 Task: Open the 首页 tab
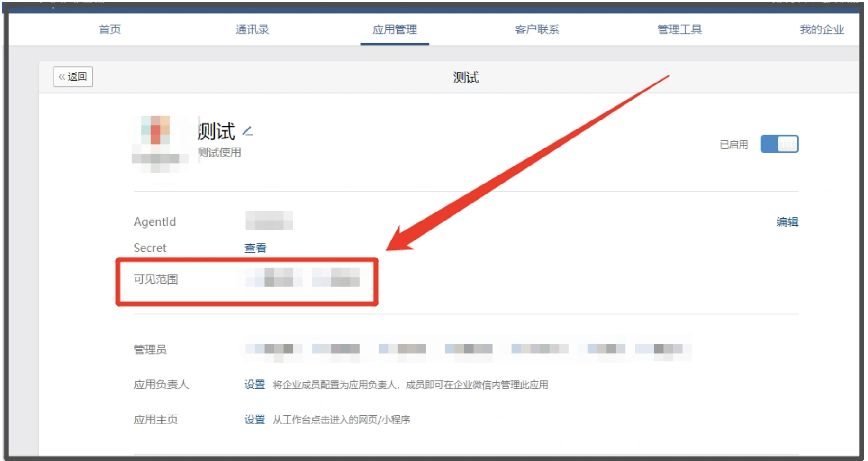click(x=110, y=29)
